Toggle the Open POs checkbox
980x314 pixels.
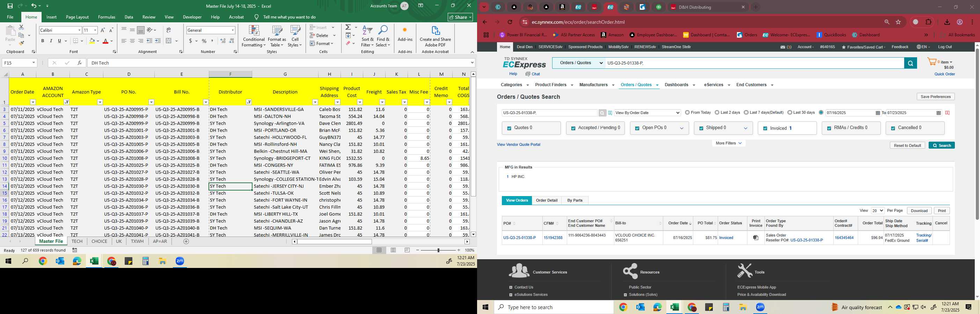click(637, 128)
